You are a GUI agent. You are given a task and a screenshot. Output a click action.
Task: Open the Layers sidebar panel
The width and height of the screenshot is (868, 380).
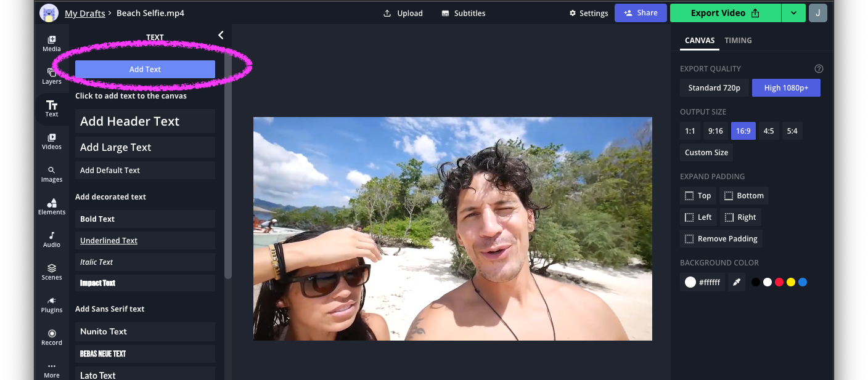(x=52, y=76)
